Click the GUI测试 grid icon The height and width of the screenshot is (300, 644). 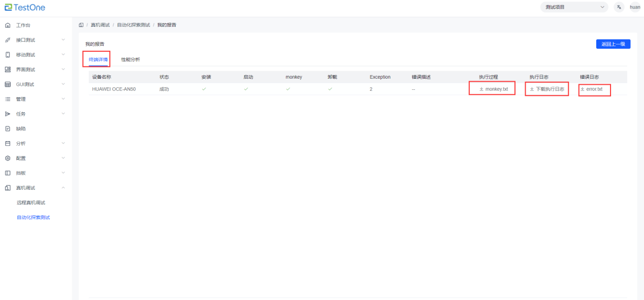(x=8, y=84)
